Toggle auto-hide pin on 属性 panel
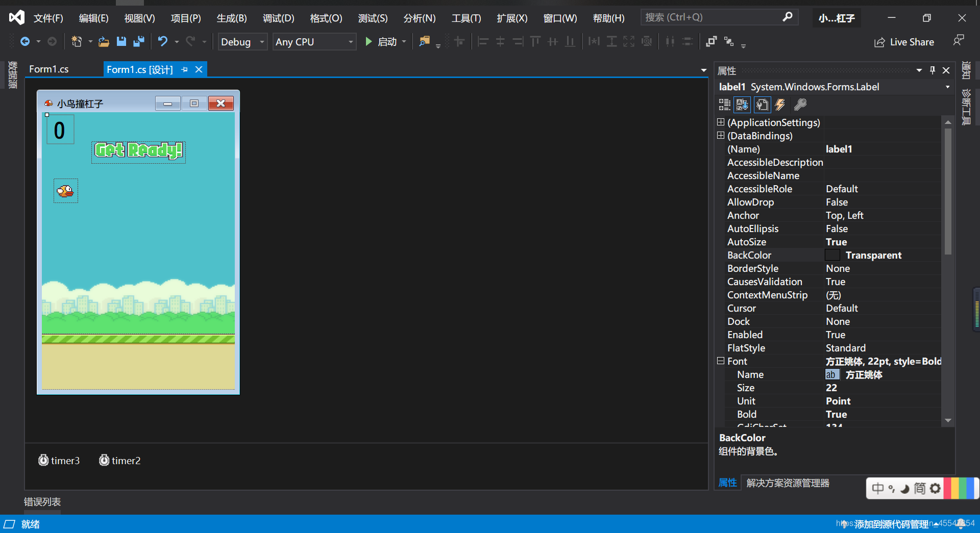980x533 pixels. [x=933, y=70]
